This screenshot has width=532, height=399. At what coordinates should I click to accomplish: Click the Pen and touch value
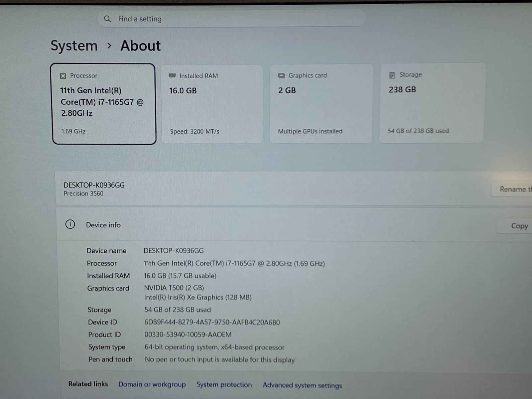(x=220, y=359)
